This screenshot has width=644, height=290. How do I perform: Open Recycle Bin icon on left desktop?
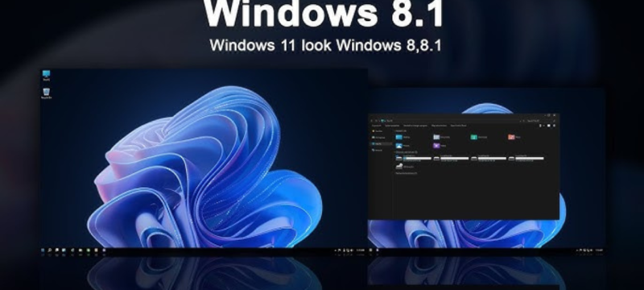tap(47, 93)
